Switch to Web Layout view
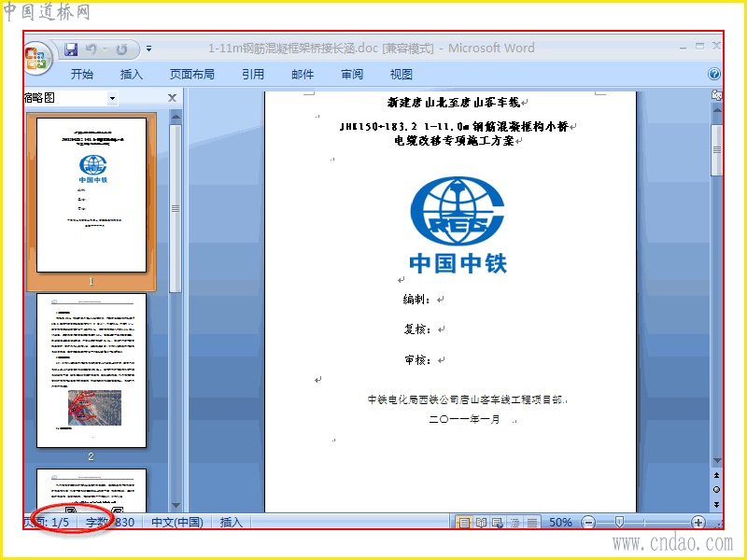 tap(498, 523)
